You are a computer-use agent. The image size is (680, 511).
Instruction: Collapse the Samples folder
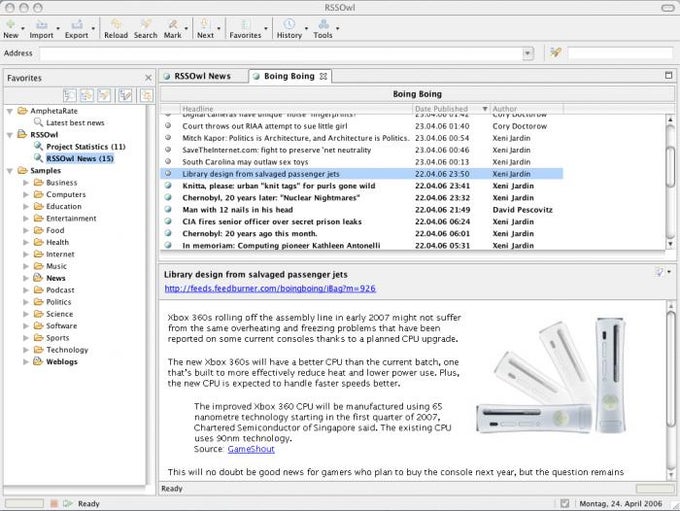(x=10, y=171)
